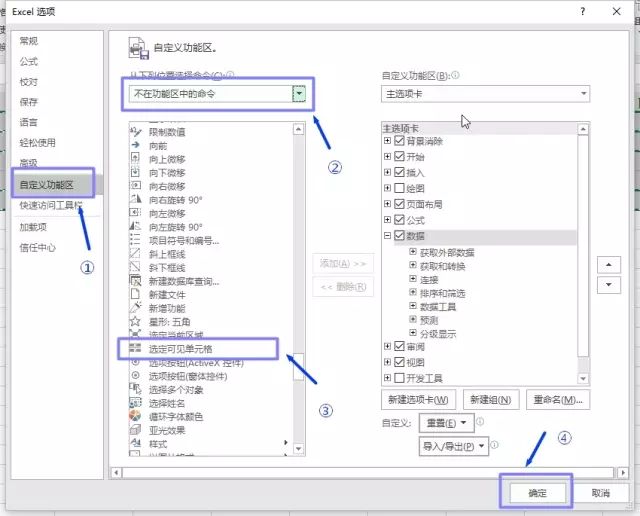Expand the 视图 tree node
The height and width of the screenshot is (516, 640).
coord(387,362)
